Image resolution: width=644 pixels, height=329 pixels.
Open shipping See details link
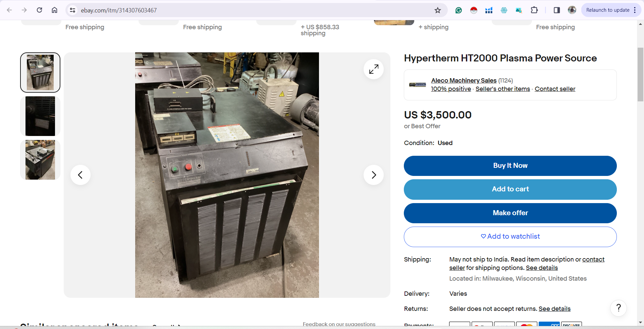542,268
